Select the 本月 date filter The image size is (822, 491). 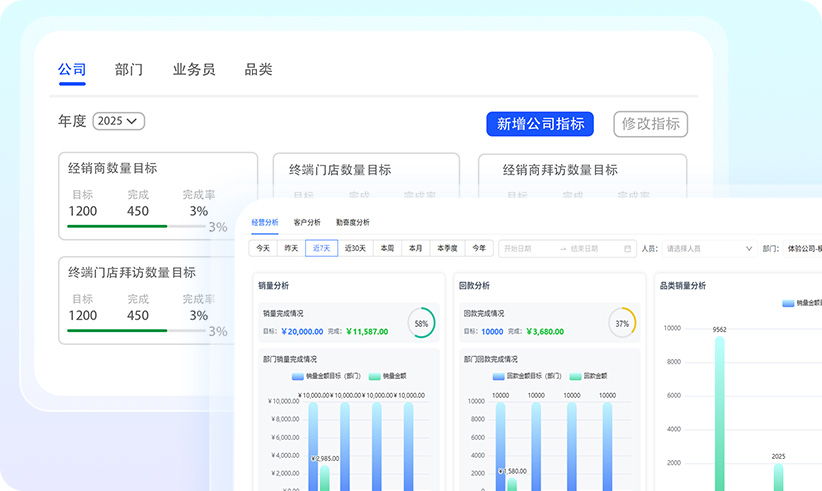coord(415,248)
